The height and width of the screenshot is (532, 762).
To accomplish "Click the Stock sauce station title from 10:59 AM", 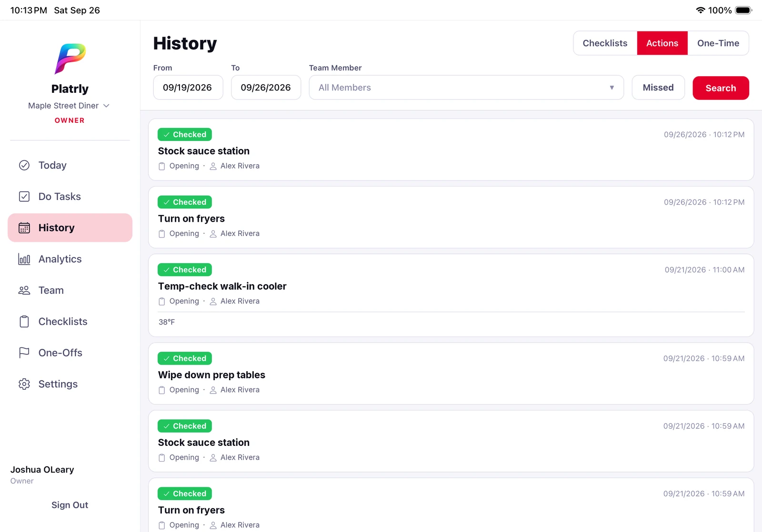I will pyautogui.click(x=204, y=443).
